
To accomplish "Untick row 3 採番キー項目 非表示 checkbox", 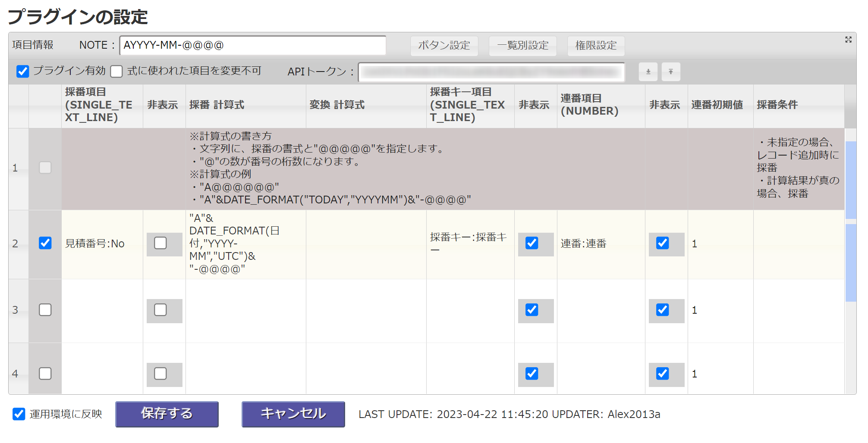I will point(532,310).
